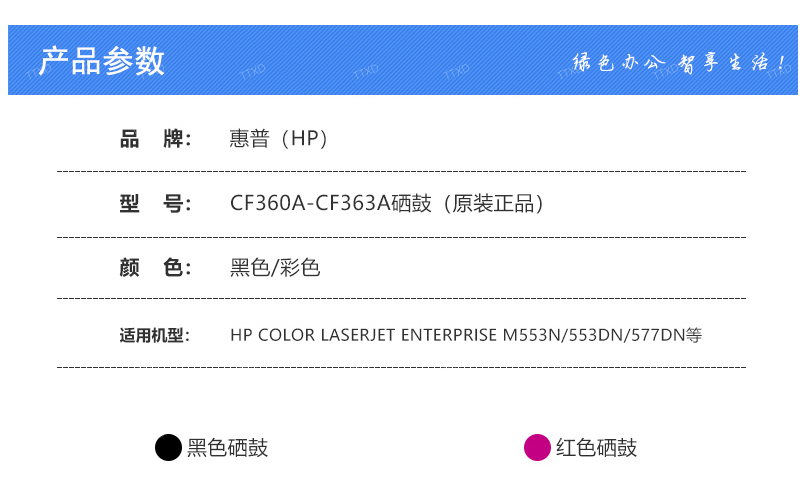Click dashed divider below 适用机型 row

click(402, 367)
